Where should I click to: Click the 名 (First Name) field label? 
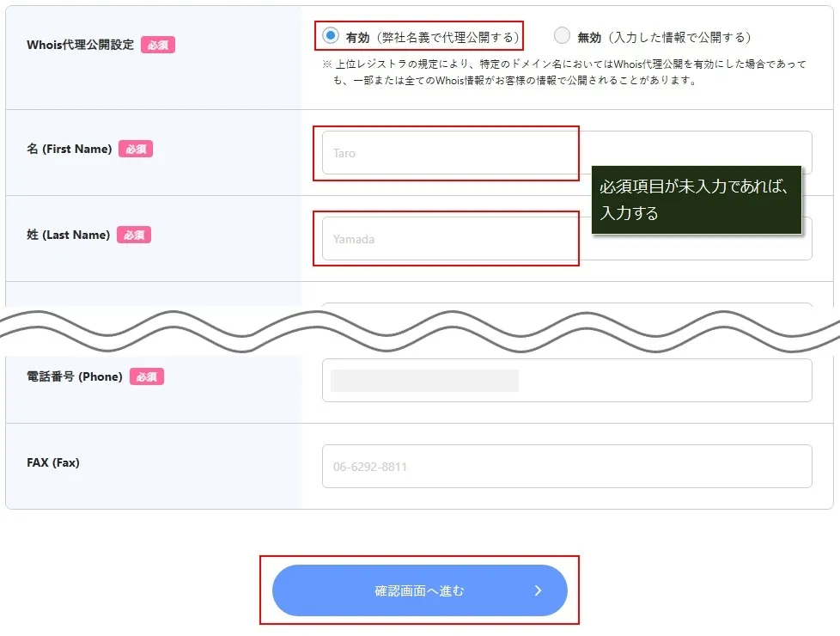pos(70,149)
